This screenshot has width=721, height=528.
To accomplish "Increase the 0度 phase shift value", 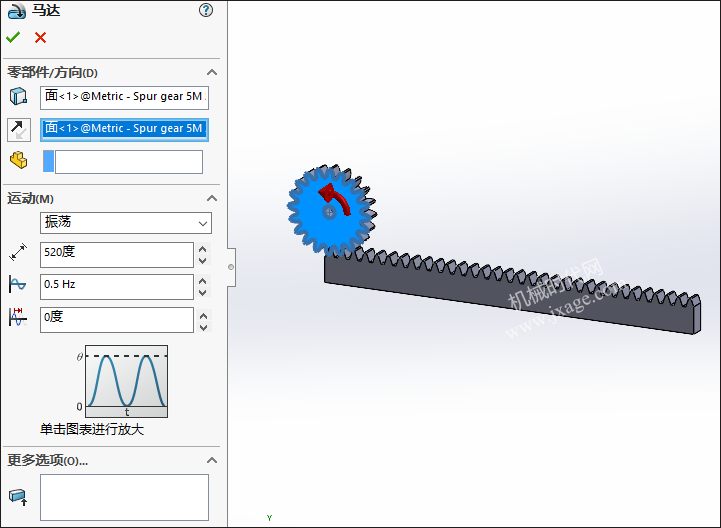I will pos(203,316).
